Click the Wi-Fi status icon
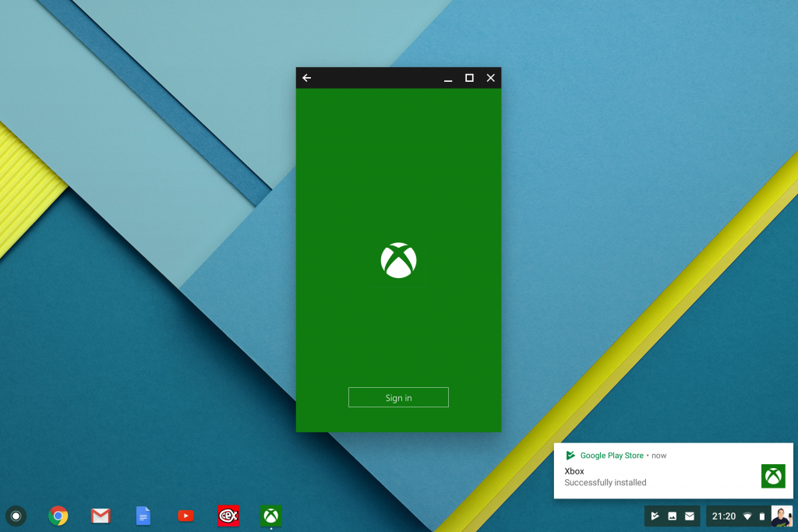This screenshot has width=798, height=532. [747, 516]
